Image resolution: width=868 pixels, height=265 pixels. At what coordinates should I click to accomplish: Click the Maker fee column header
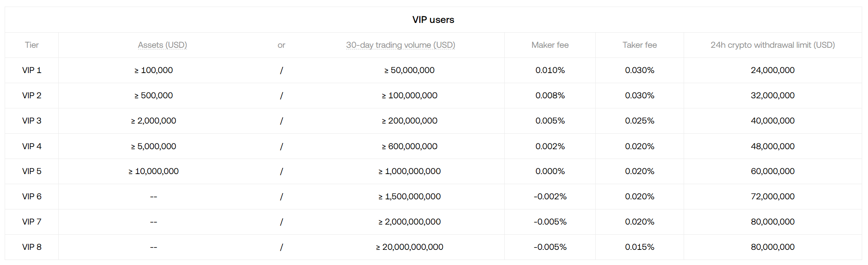(550, 45)
